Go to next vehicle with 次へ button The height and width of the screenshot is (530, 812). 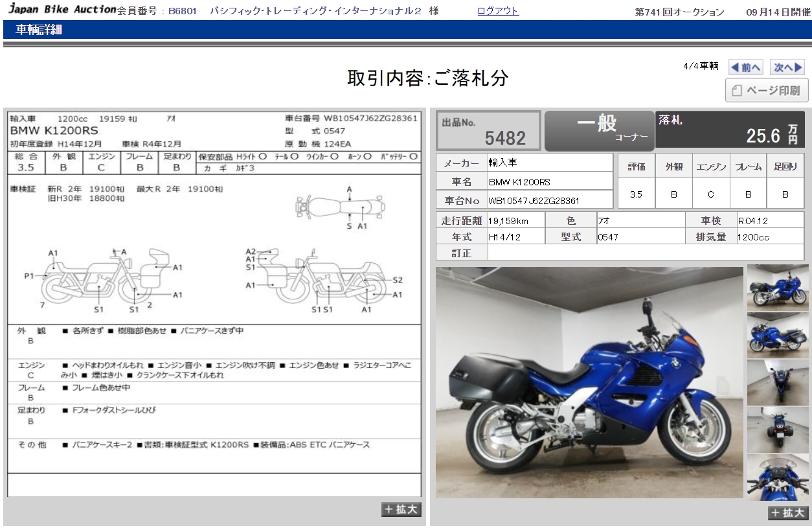tap(787, 67)
